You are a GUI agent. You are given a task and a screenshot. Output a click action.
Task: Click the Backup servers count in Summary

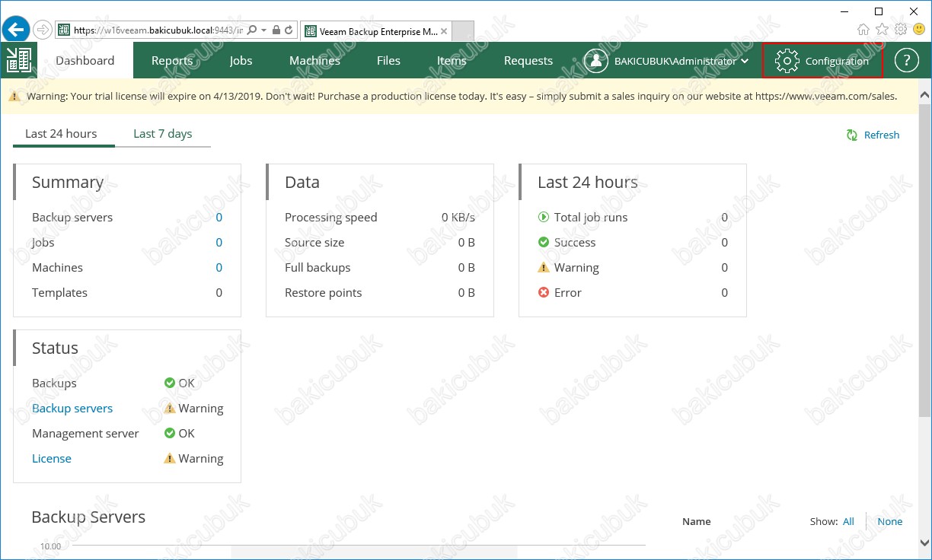coord(219,218)
